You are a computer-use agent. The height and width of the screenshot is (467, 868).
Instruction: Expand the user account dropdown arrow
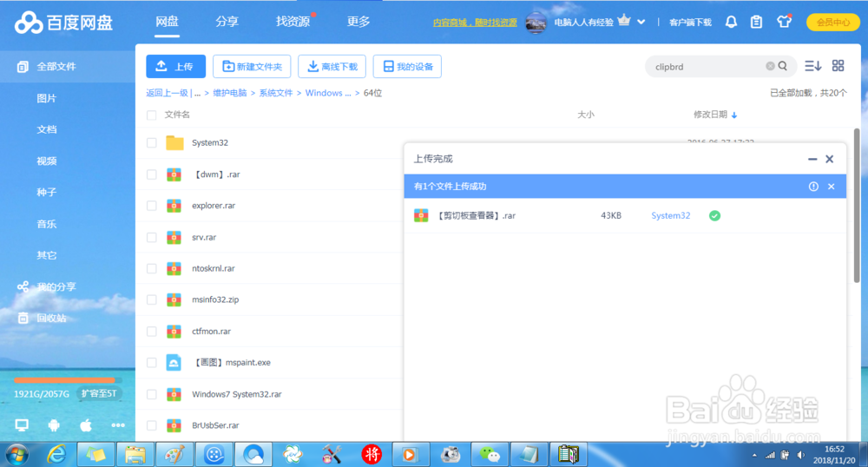(641, 22)
